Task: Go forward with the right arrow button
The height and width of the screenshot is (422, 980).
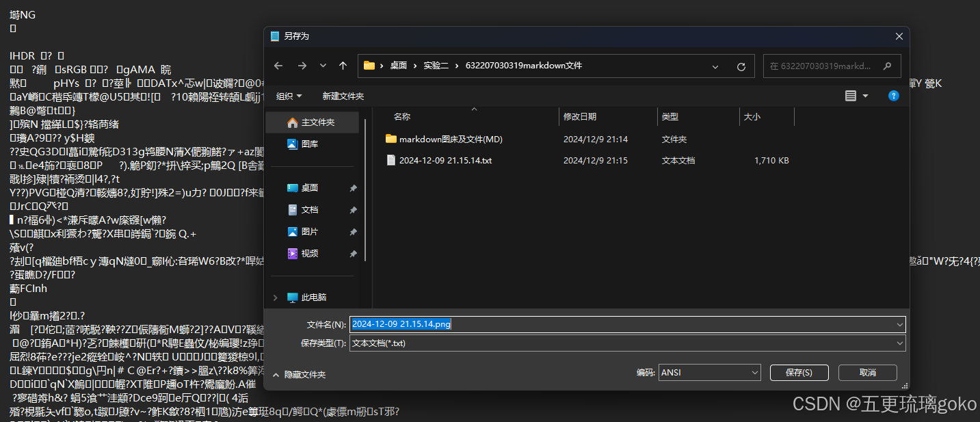Action: [x=302, y=66]
